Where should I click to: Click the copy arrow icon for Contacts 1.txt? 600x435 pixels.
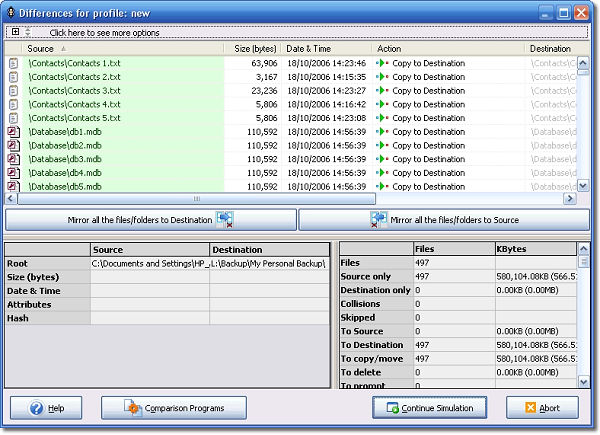click(x=383, y=63)
